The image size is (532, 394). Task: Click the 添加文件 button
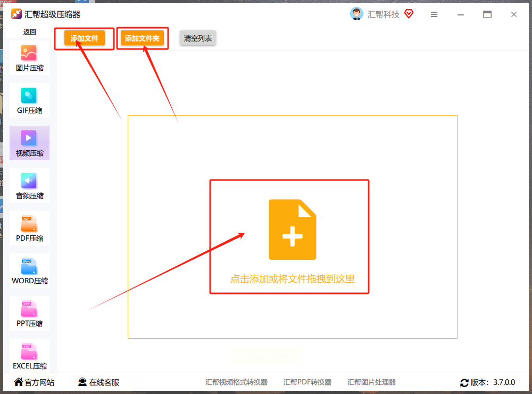pos(85,38)
